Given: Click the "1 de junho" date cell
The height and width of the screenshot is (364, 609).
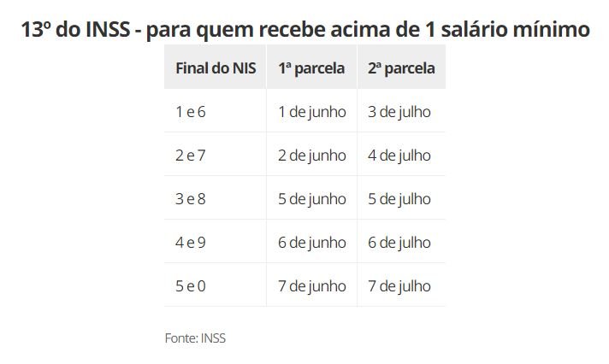Looking at the screenshot, I should (x=311, y=112).
